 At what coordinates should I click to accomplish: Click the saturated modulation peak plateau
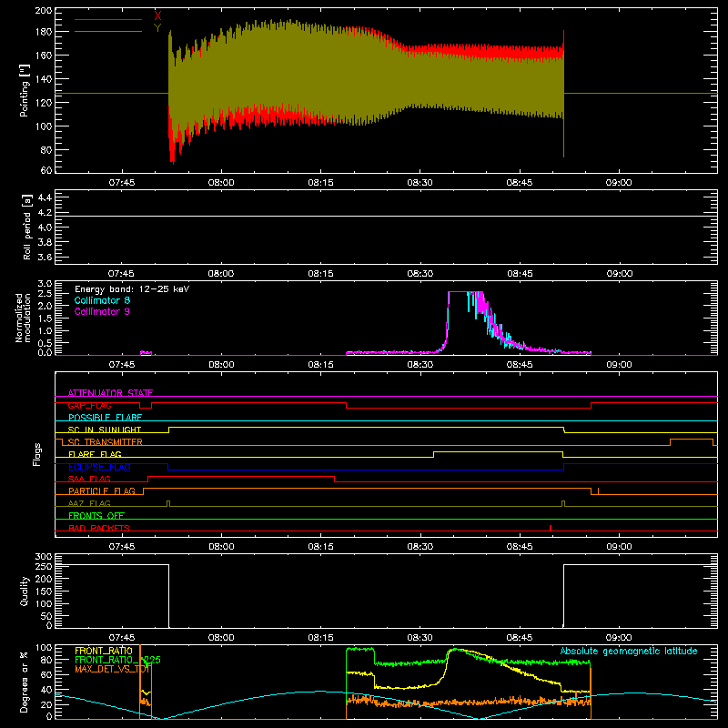[465, 292]
